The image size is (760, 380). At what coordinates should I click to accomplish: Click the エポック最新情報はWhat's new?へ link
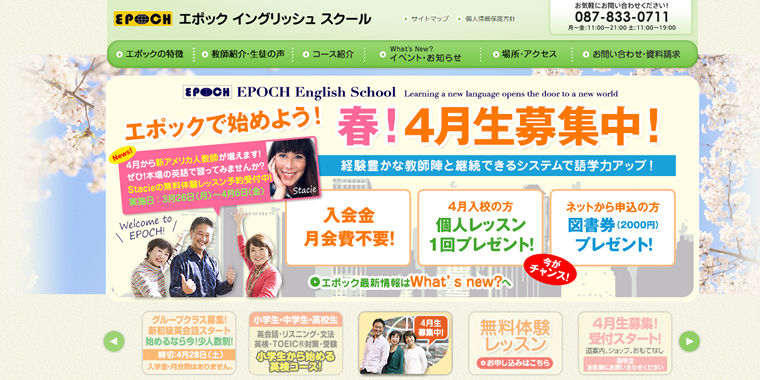tap(411, 283)
